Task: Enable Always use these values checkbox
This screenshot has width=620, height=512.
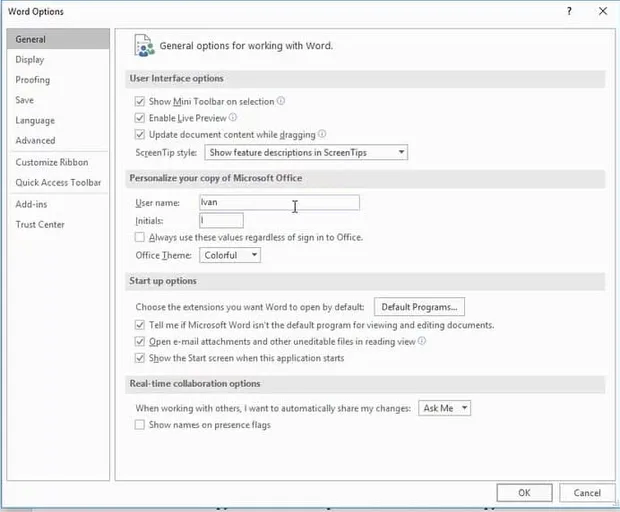Action: tap(140, 237)
